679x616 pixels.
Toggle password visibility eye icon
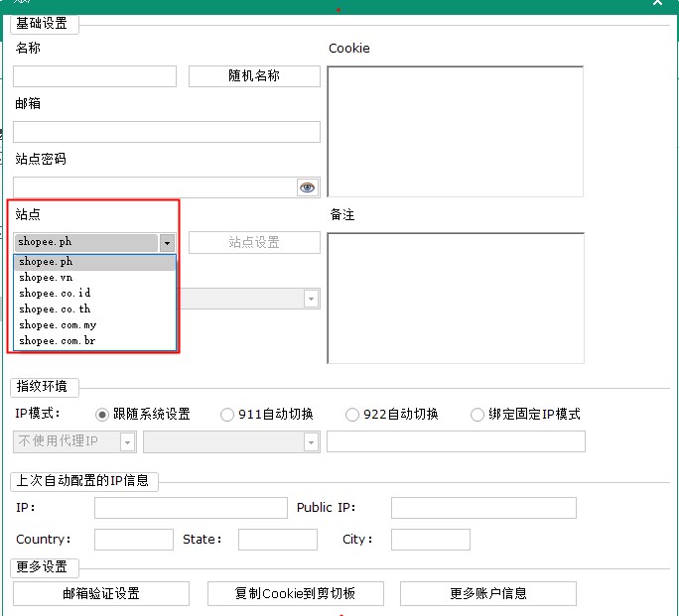coord(308,187)
